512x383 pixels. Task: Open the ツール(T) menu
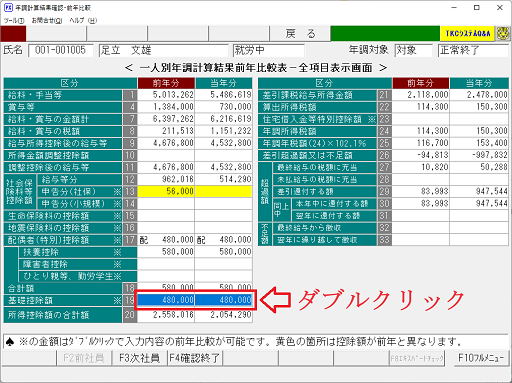[x=14, y=20]
